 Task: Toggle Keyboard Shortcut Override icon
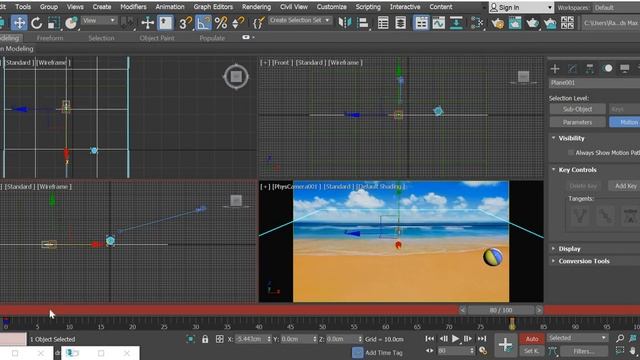point(165,23)
